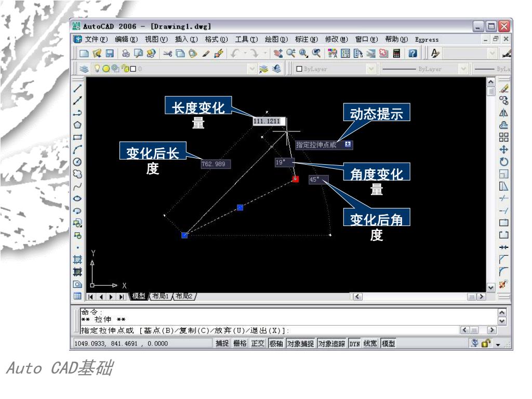Open the undo history dropdown arrow

(245, 54)
